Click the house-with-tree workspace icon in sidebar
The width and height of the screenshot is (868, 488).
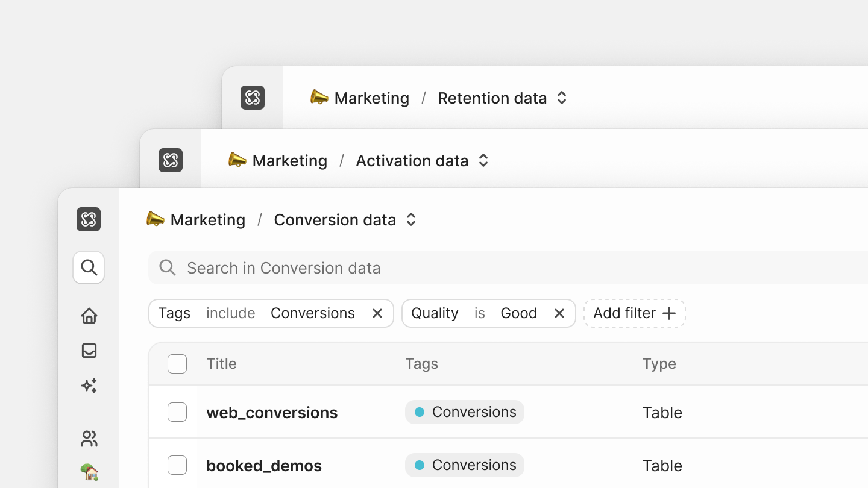pyautogui.click(x=89, y=472)
